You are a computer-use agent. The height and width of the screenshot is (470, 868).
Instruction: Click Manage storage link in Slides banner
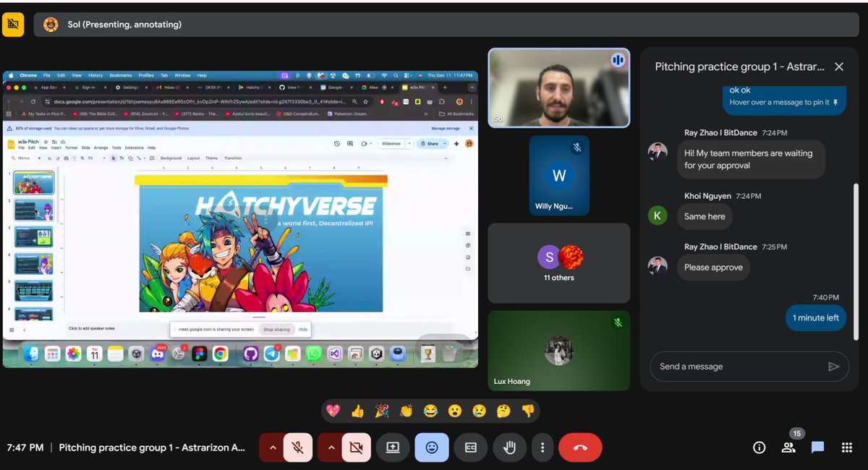pos(446,128)
